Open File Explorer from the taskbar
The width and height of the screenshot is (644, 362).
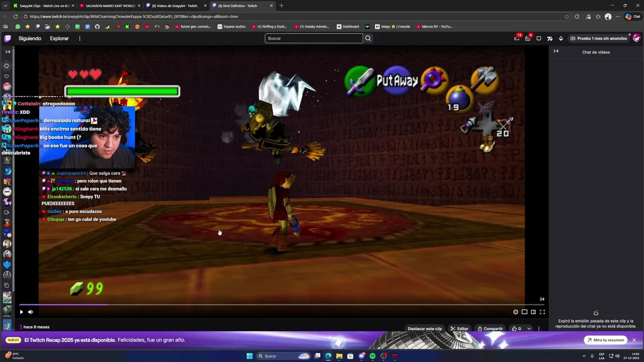339,356
